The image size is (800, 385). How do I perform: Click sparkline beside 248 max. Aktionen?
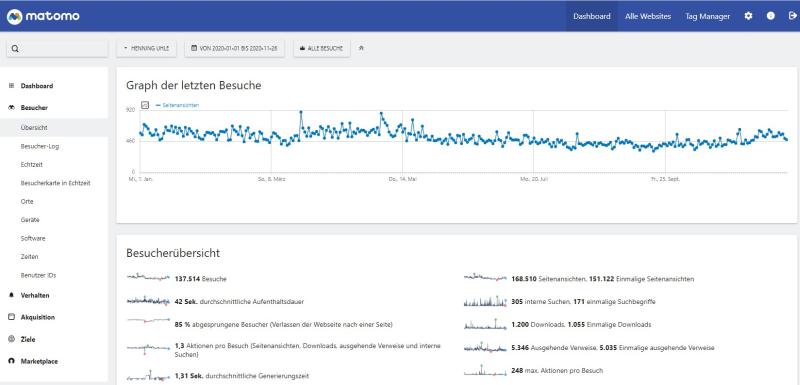pos(485,370)
